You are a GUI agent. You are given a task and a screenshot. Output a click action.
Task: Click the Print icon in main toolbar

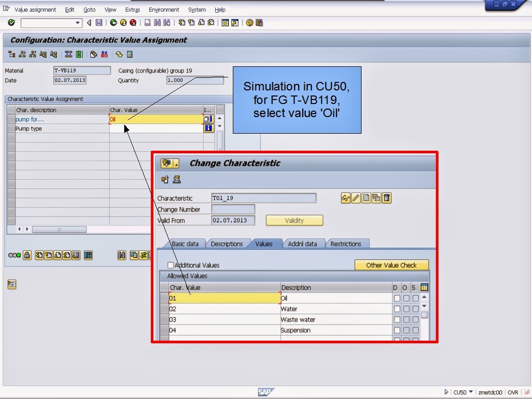[x=148, y=23]
